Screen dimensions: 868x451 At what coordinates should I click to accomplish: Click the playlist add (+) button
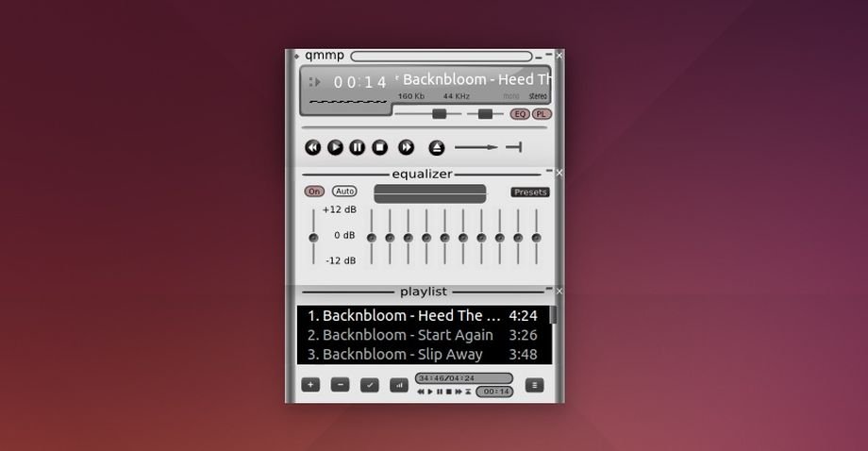pos(311,385)
